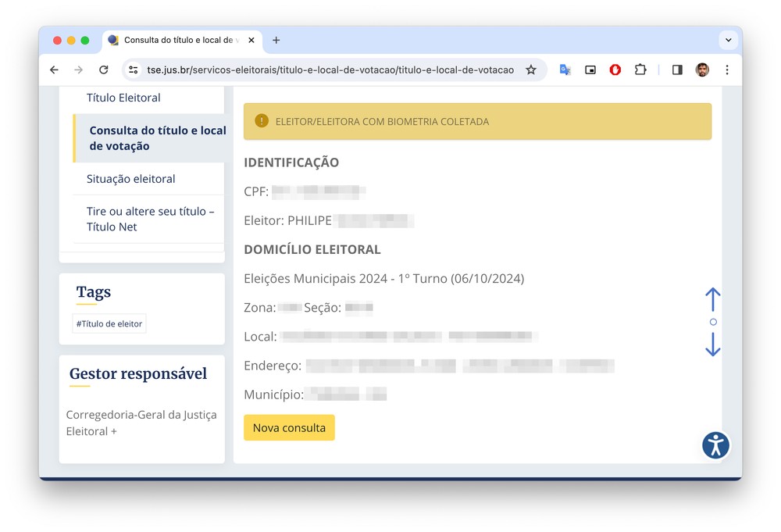
Task: Click the scroll up arrow icon
Action: point(712,299)
